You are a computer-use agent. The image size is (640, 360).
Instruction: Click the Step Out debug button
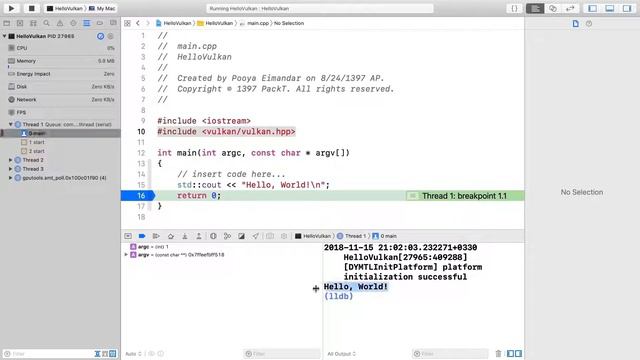pos(199,236)
